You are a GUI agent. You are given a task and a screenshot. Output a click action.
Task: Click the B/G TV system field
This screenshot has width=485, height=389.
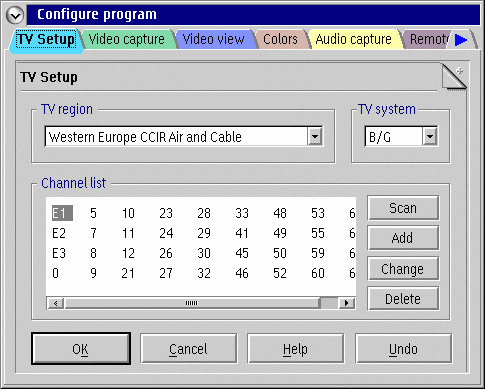394,137
